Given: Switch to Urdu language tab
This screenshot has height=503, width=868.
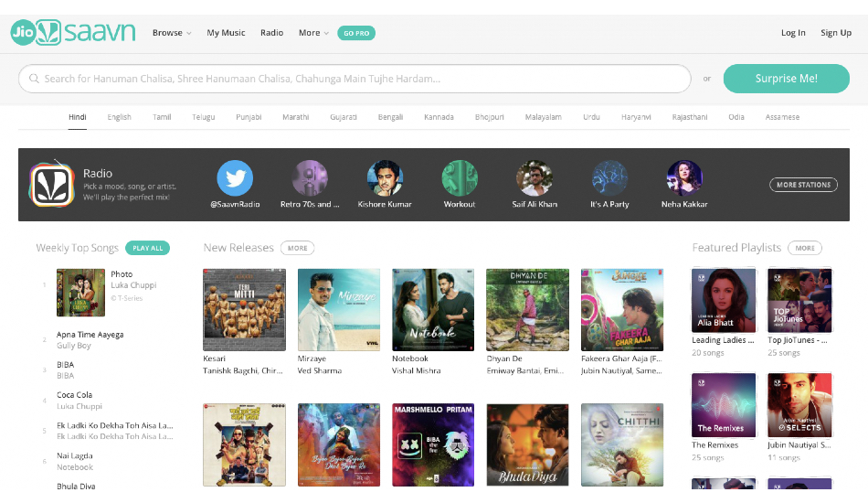Looking at the screenshot, I should point(591,117).
